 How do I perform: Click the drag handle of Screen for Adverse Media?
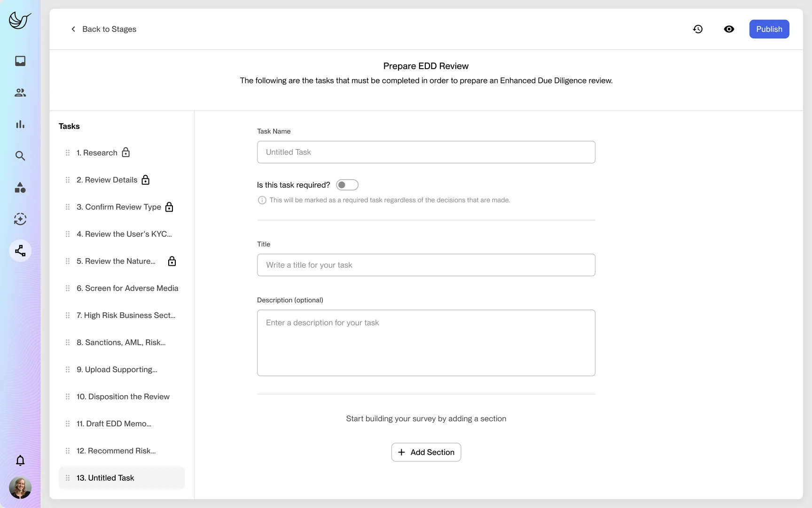[68, 288]
